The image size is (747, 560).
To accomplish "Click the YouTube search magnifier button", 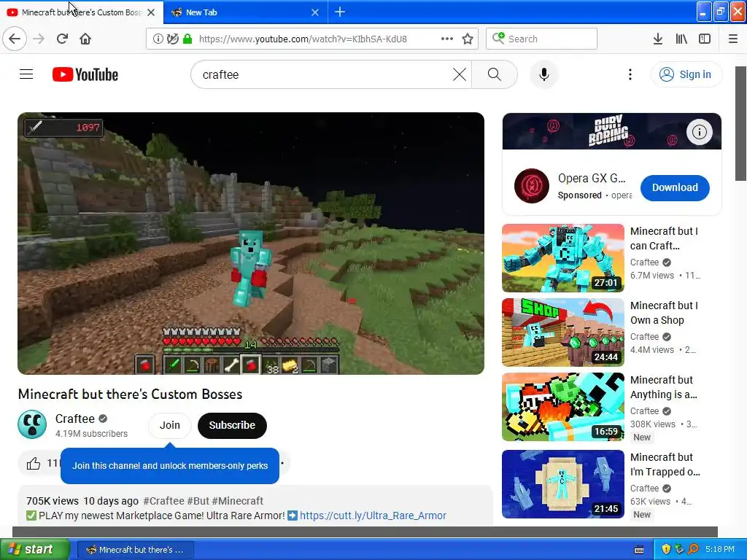I will [x=495, y=75].
